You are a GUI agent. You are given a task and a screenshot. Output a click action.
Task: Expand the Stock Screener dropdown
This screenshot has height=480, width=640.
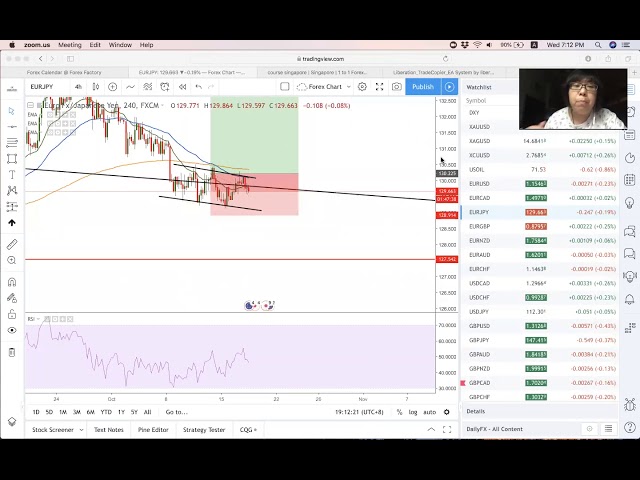(55, 430)
